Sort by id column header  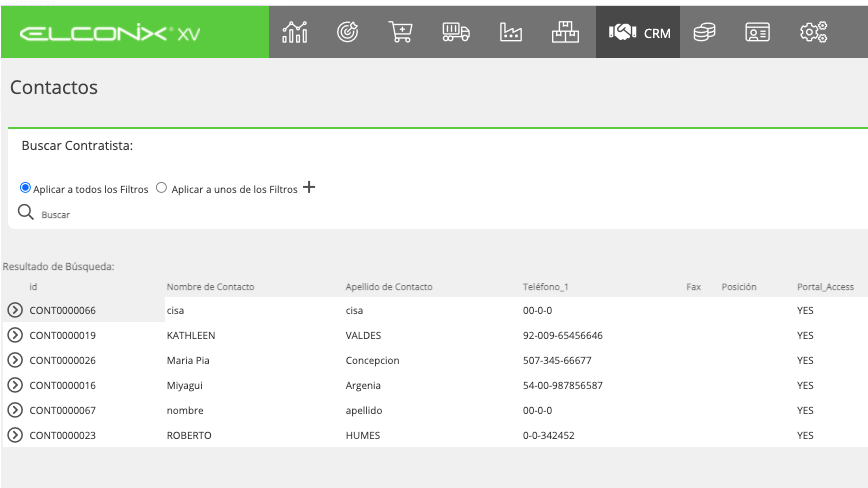click(33, 287)
